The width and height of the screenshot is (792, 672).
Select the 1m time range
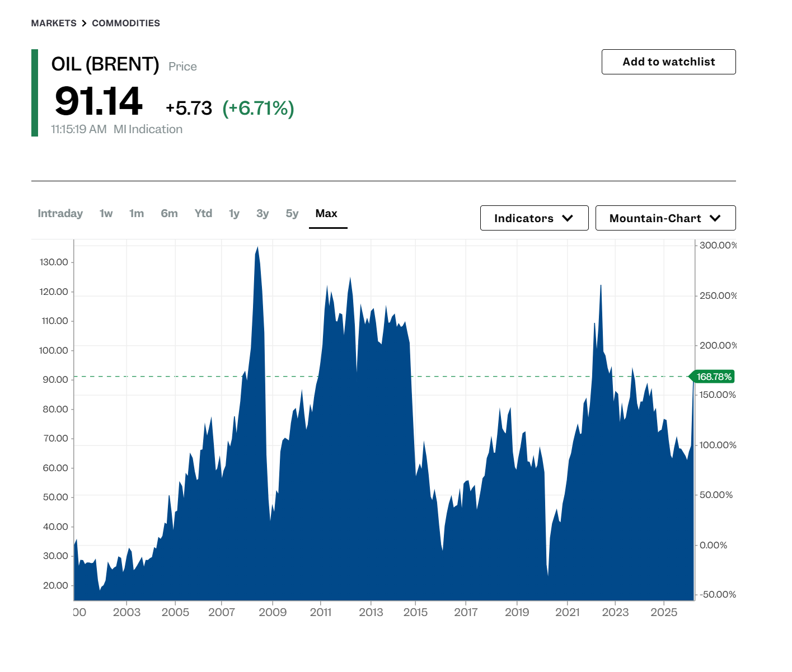pyautogui.click(x=137, y=213)
